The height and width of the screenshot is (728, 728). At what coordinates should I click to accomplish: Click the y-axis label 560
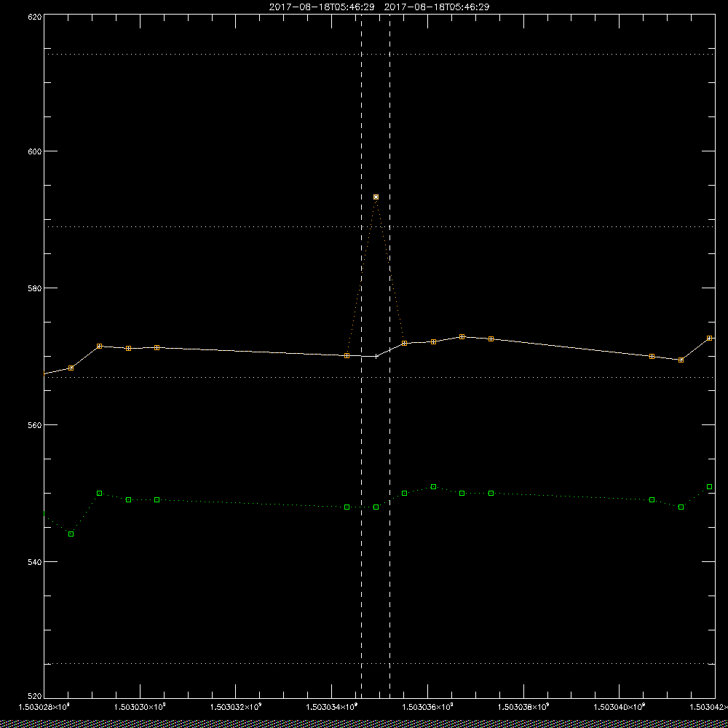[35, 425]
